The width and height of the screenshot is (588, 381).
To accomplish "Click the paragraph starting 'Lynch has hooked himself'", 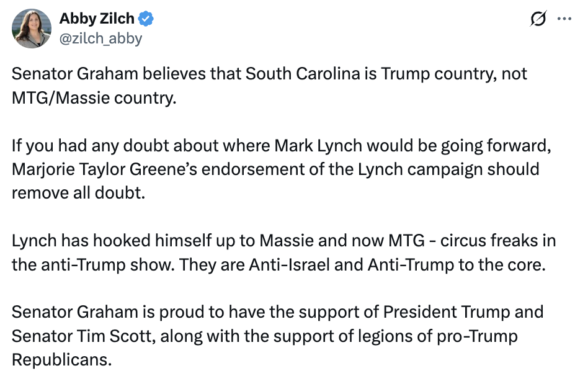I will pyautogui.click(x=283, y=253).
